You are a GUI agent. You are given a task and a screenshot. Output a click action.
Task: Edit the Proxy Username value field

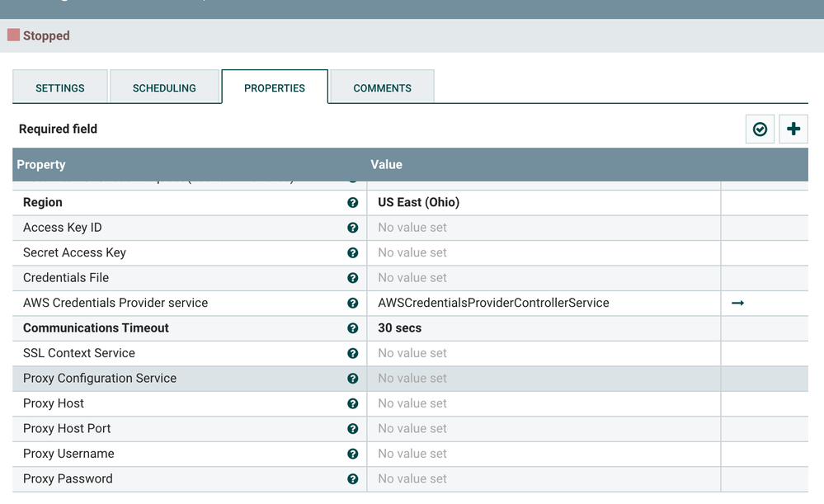click(544, 454)
